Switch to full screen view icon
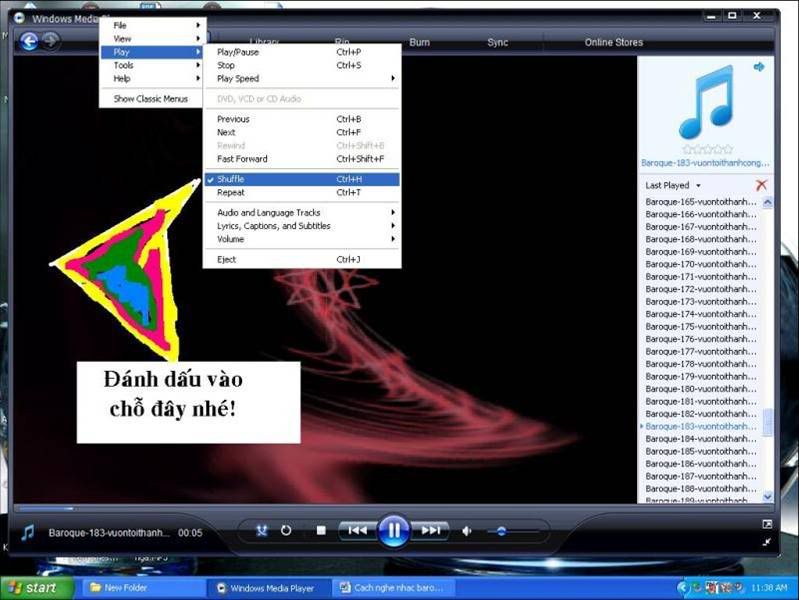This screenshot has height=600, width=799. [x=767, y=524]
